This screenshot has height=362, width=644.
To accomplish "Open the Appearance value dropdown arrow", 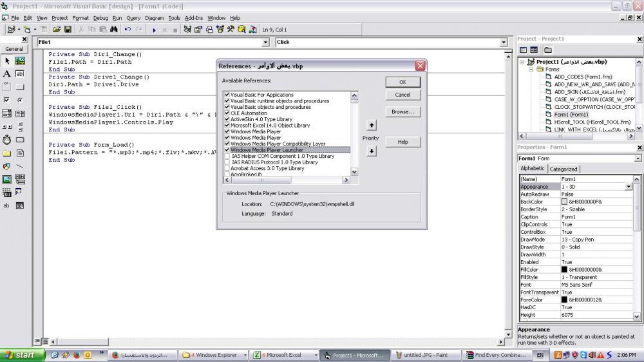I will click(629, 187).
